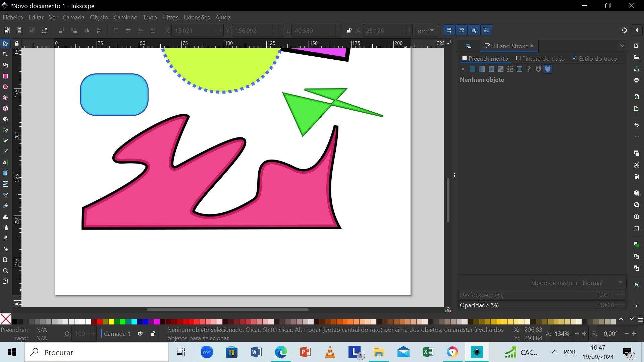Click the red color swatch in palette

tap(100, 322)
